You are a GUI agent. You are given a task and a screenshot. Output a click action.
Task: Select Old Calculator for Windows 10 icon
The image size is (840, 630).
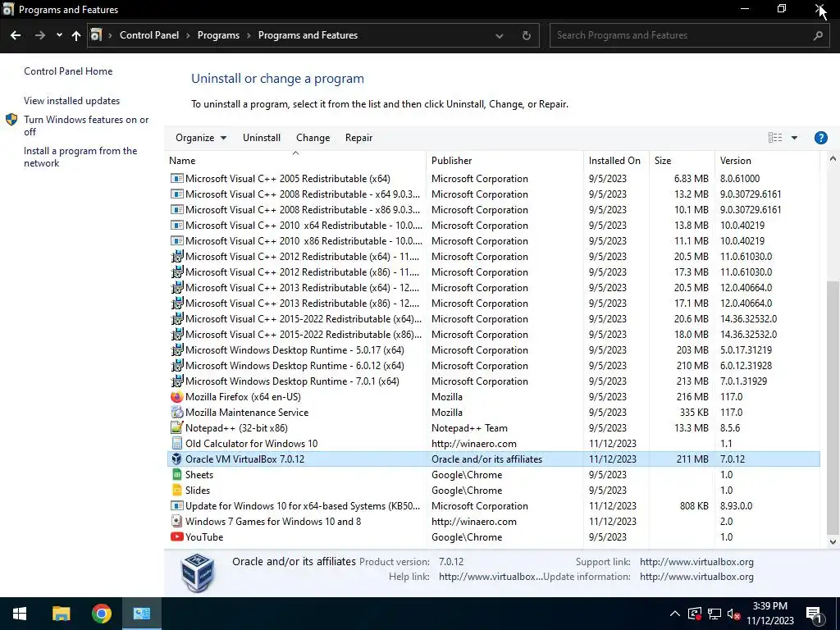176,444
